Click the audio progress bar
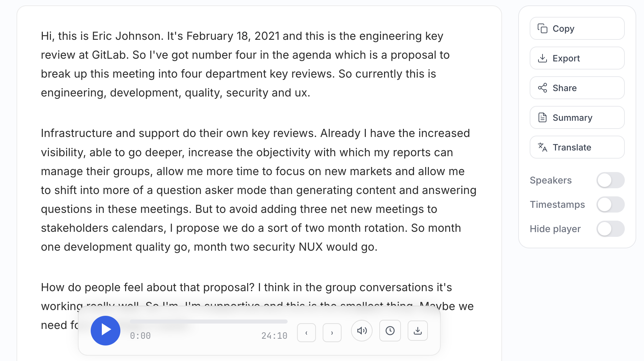 (x=208, y=321)
